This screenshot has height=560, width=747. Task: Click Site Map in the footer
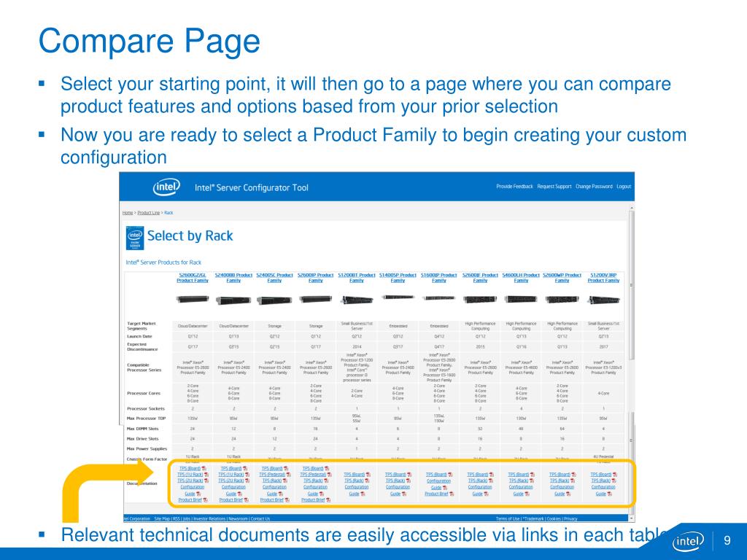[x=163, y=518]
